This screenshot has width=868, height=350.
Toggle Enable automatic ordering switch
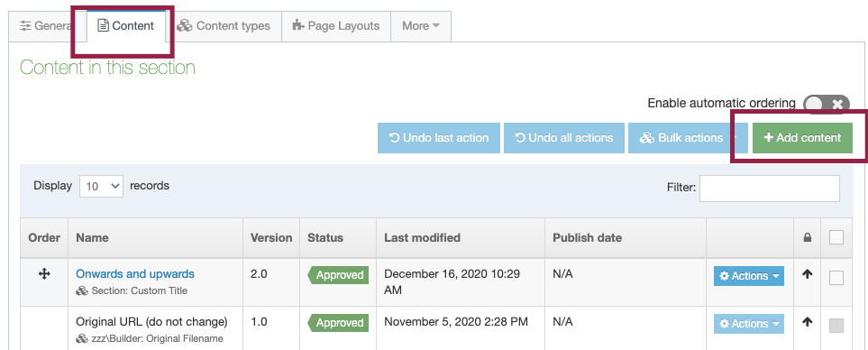[826, 104]
